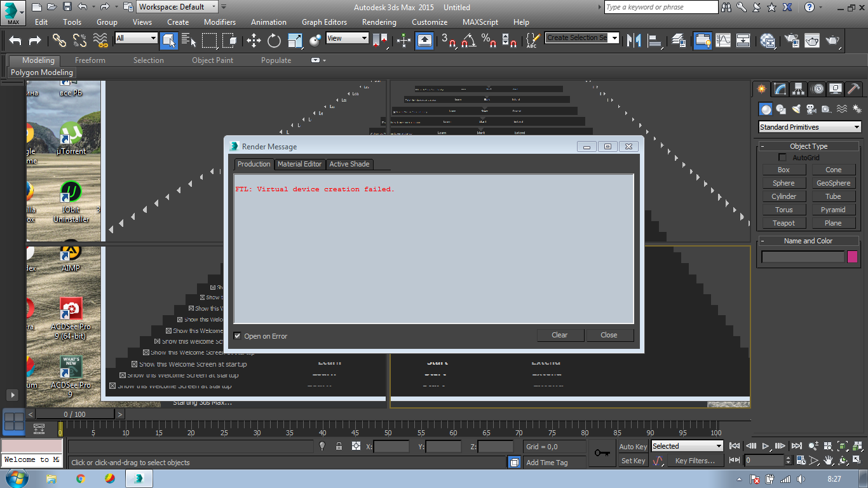
Task: Select the Move tool
Action: (x=254, y=40)
